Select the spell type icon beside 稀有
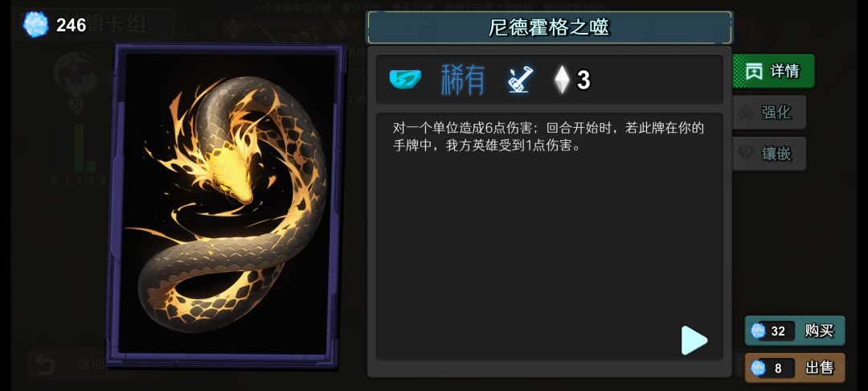 (x=520, y=79)
